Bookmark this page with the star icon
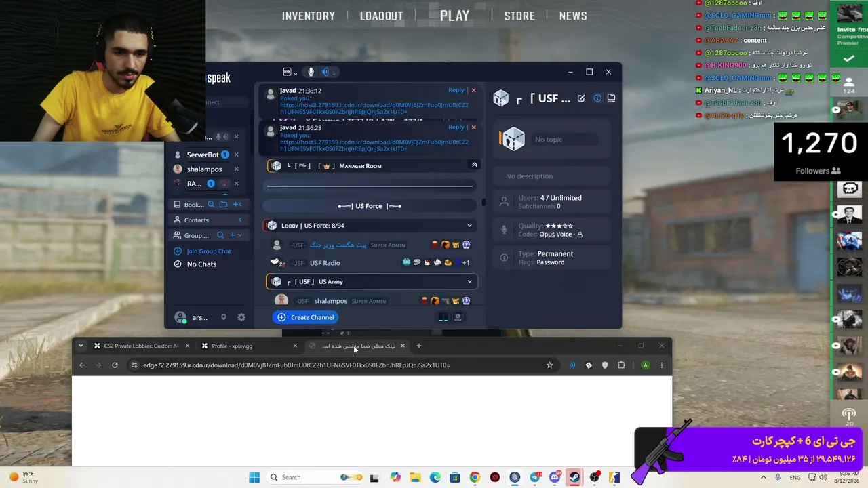Viewport: 868px width, 488px height. [549, 365]
